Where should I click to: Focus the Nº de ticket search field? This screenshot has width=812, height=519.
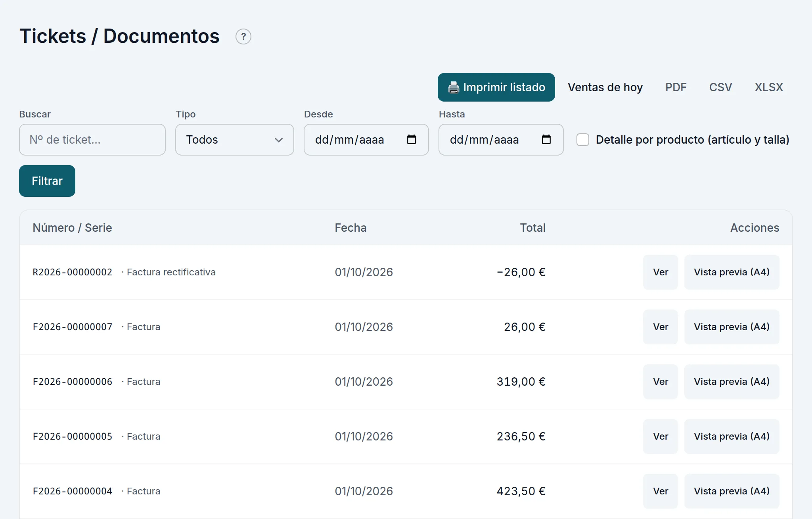pyautogui.click(x=92, y=140)
